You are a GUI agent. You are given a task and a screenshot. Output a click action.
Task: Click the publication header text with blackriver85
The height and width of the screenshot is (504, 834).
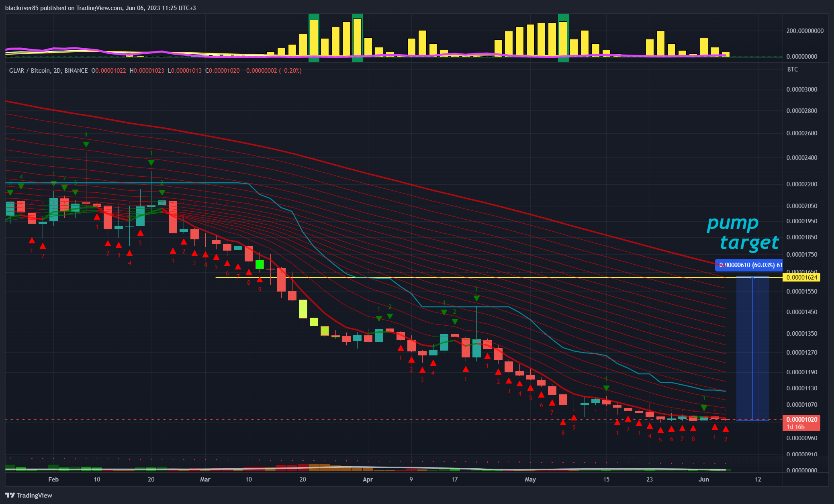(100, 8)
